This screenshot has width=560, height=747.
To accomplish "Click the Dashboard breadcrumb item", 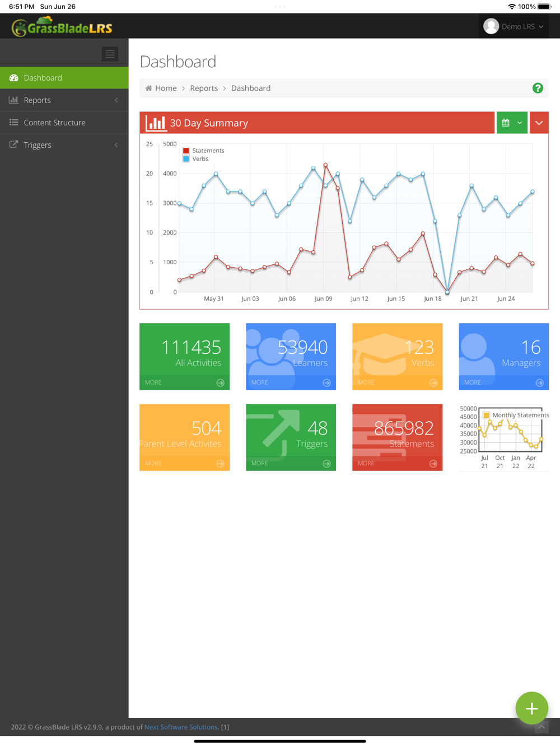I will tap(251, 88).
